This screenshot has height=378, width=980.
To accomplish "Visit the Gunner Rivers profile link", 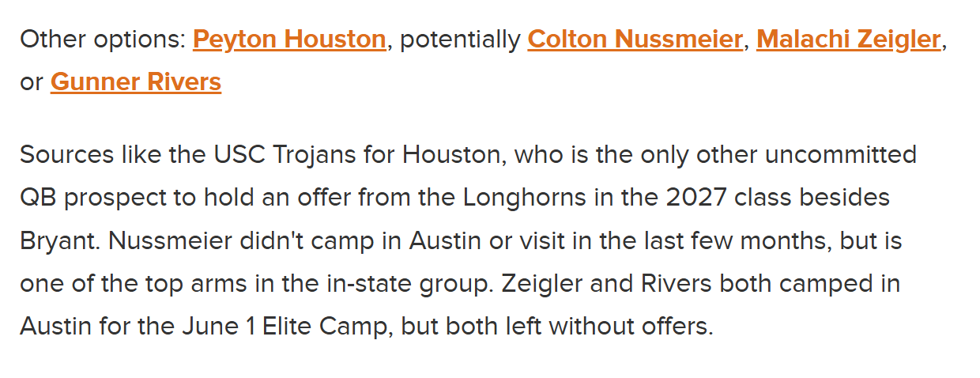I will (136, 81).
